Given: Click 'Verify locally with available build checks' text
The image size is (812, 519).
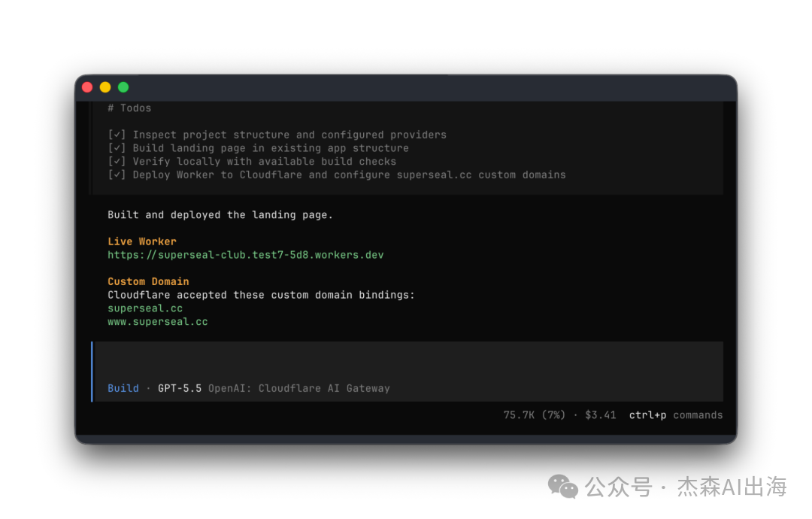Looking at the screenshot, I should click(x=264, y=162).
